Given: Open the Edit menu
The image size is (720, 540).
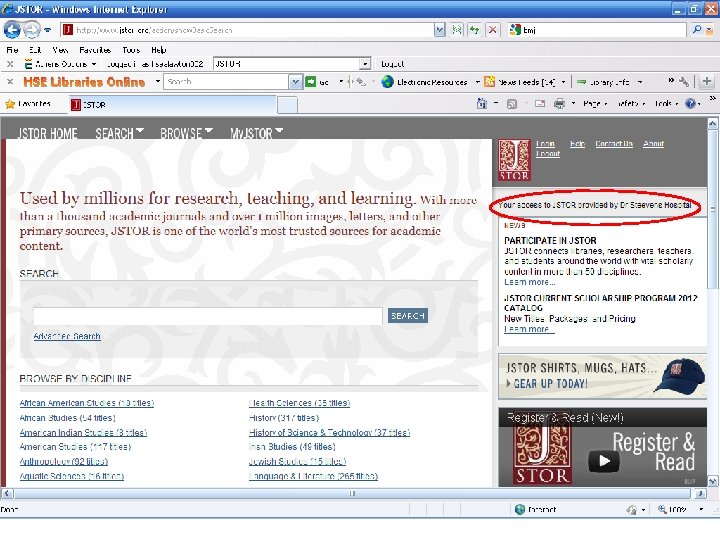Looking at the screenshot, I should pos(35,50).
